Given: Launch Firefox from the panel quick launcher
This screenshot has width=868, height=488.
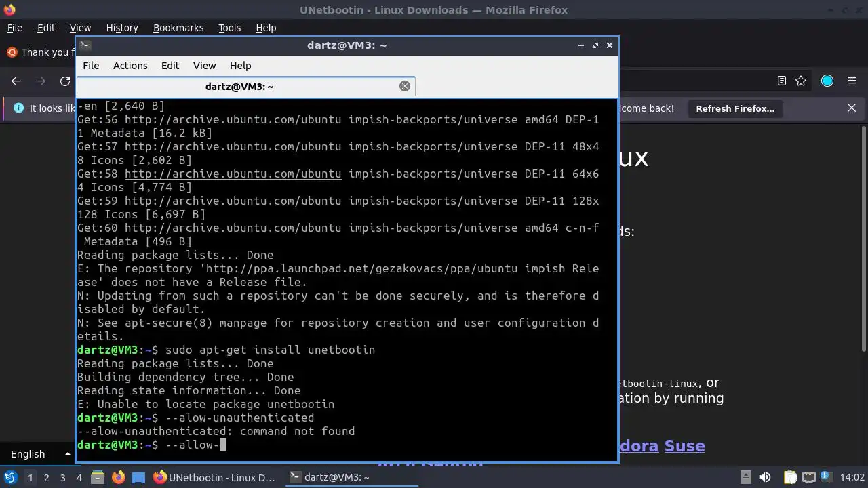Looking at the screenshot, I should pyautogui.click(x=118, y=477).
